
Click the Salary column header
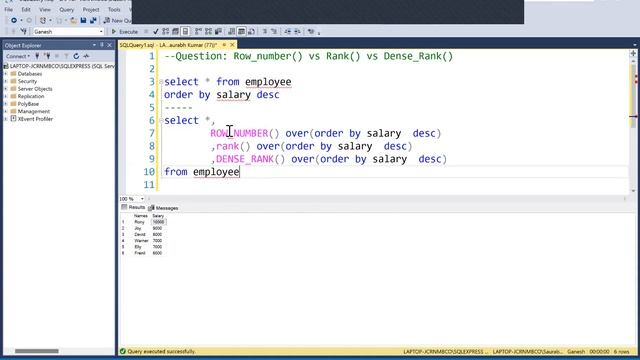click(x=158, y=216)
